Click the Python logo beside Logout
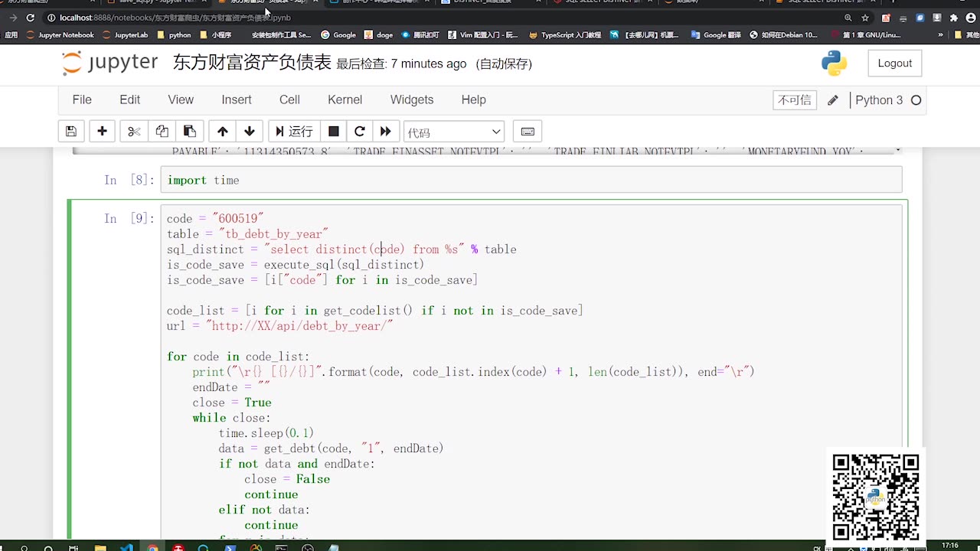 point(834,64)
